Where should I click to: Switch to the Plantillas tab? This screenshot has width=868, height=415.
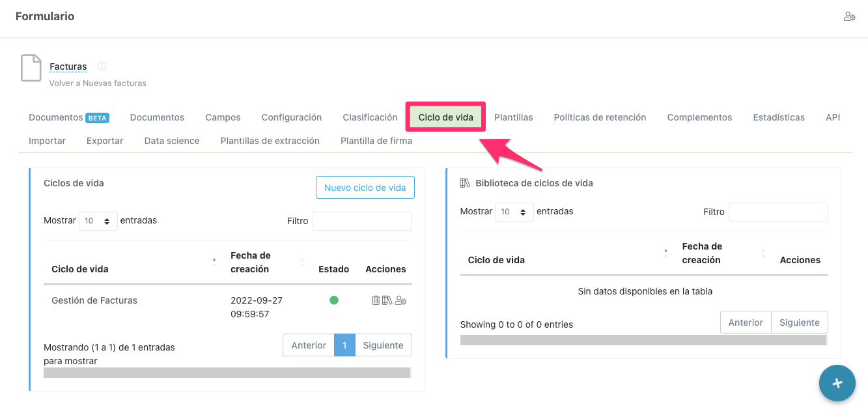tap(513, 117)
